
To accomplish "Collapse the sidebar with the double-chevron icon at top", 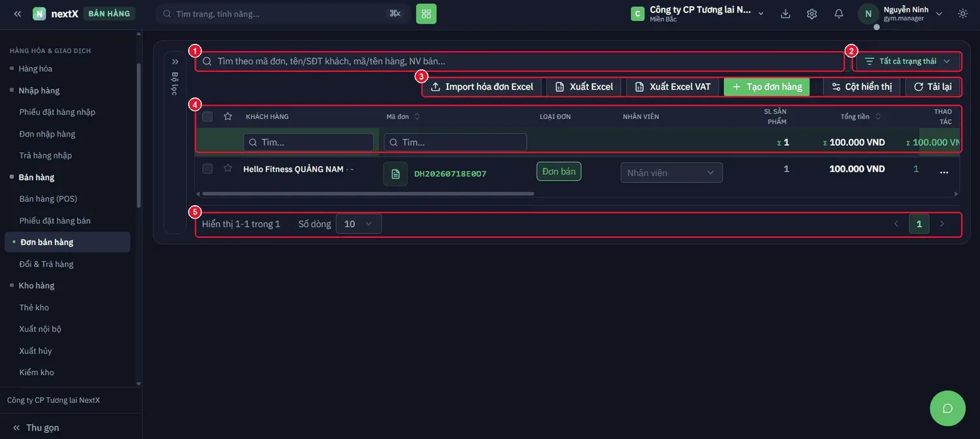I will [18, 14].
